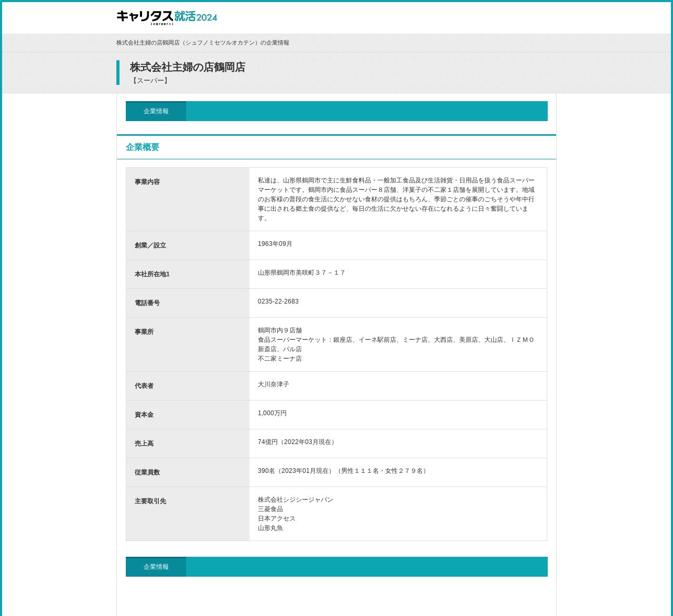Click the 【スーパー】 industry label
The image size is (673, 616).
[x=150, y=81]
